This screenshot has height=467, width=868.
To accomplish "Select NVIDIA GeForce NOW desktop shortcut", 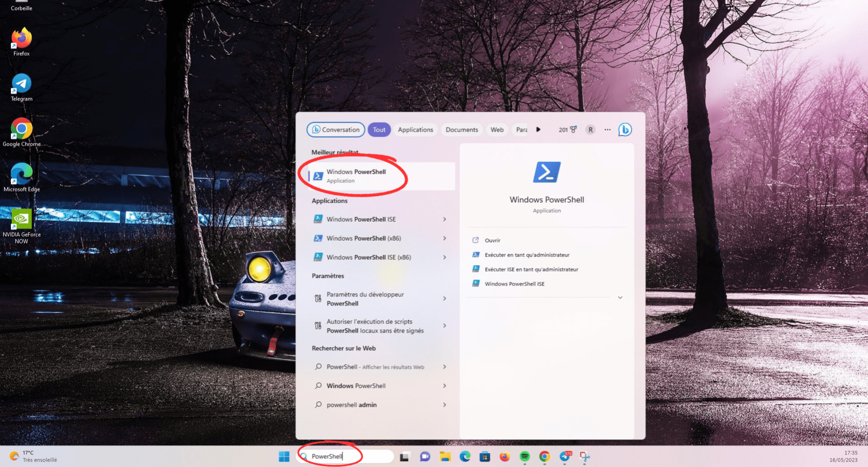I will [x=21, y=226].
